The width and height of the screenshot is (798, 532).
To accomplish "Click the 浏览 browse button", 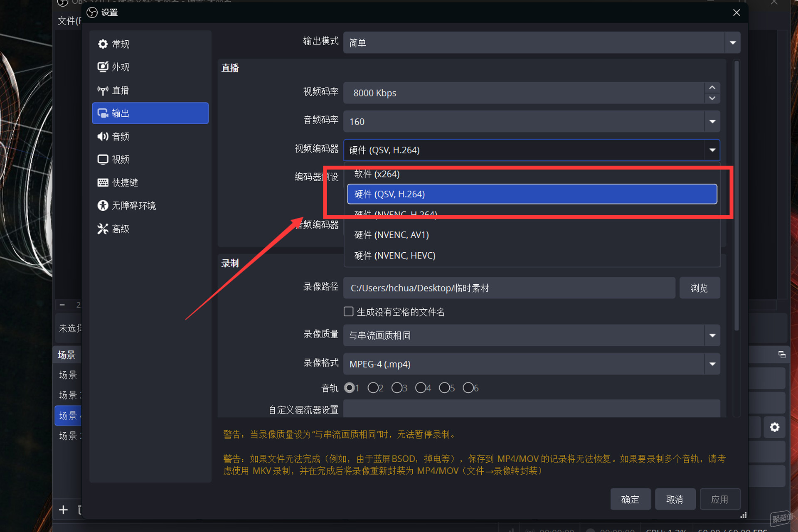I will coord(699,288).
